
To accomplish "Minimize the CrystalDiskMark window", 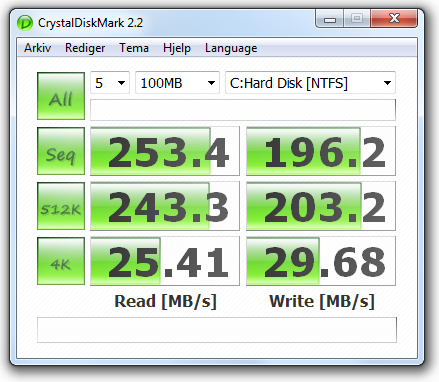I will pos(330,19).
